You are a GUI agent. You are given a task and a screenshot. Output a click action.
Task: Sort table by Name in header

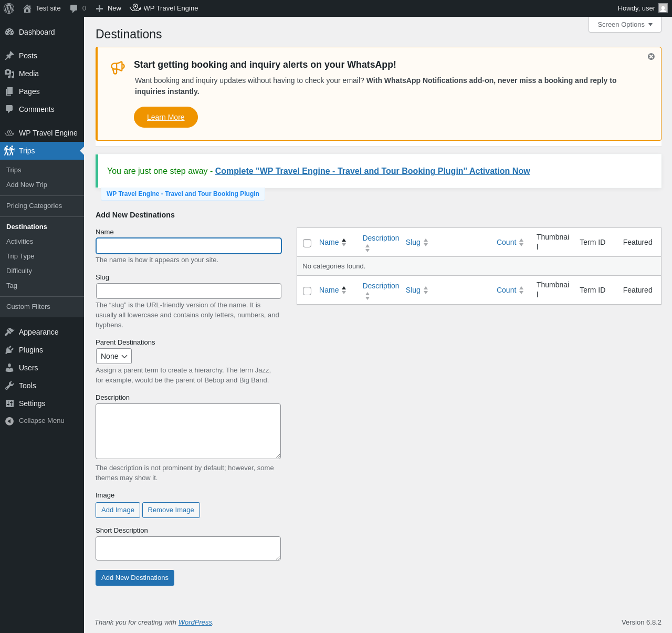[x=333, y=242]
